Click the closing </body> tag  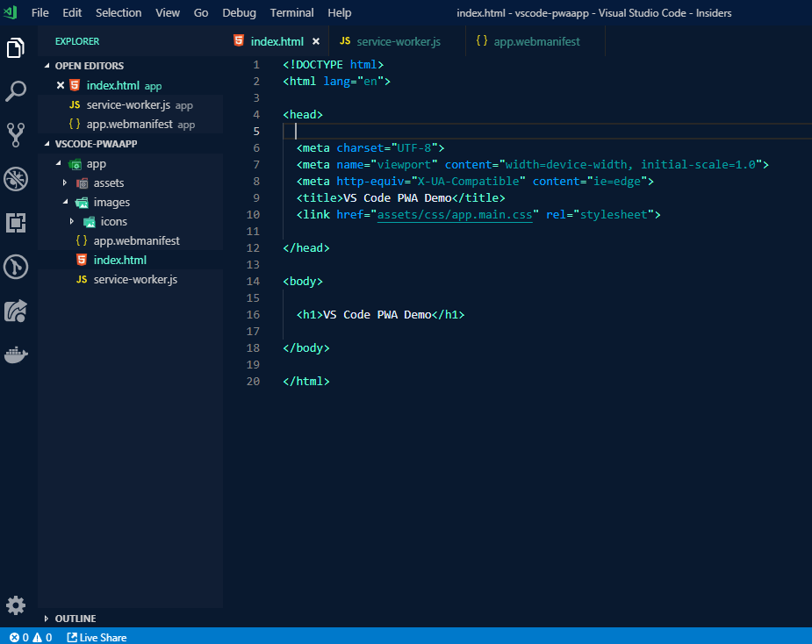click(x=306, y=348)
